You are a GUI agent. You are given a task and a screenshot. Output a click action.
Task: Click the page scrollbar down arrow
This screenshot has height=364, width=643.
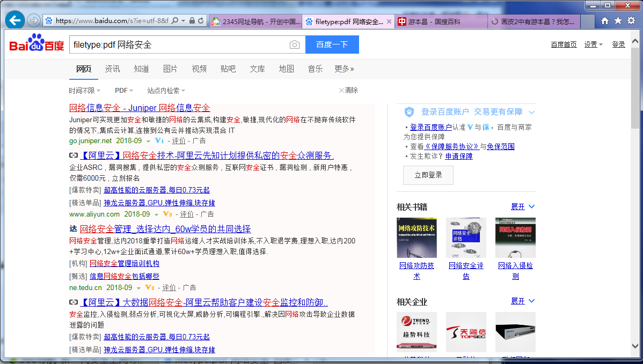pyautogui.click(x=635, y=346)
